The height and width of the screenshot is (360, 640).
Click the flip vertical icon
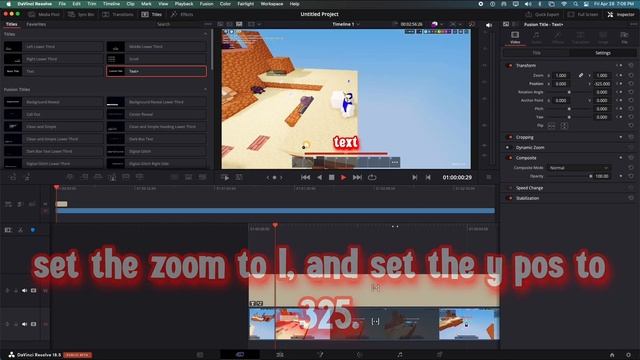(x=564, y=126)
